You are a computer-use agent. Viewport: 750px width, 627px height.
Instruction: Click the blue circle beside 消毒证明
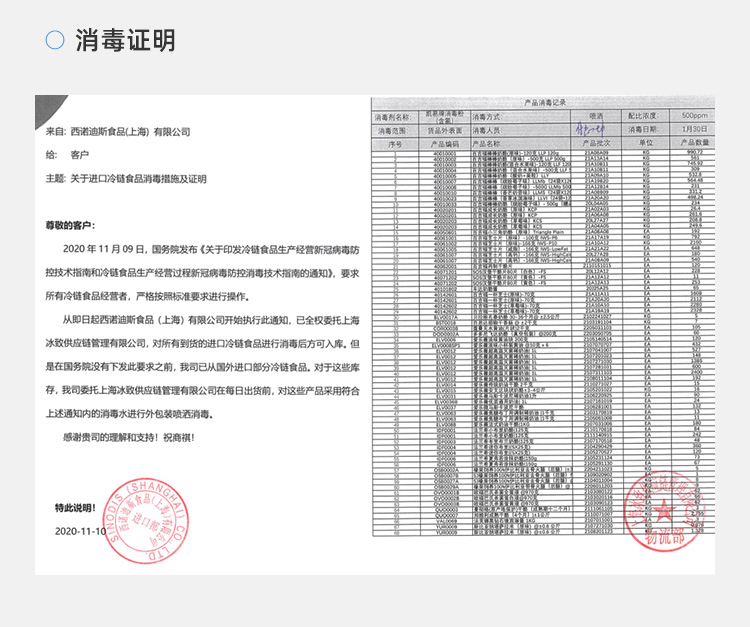coord(55,40)
